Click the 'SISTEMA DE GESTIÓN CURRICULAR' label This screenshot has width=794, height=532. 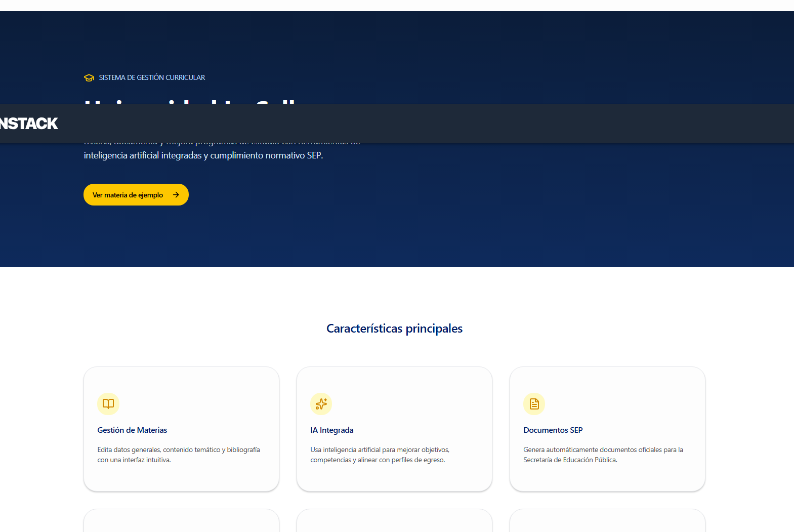(x=152, y=78)
